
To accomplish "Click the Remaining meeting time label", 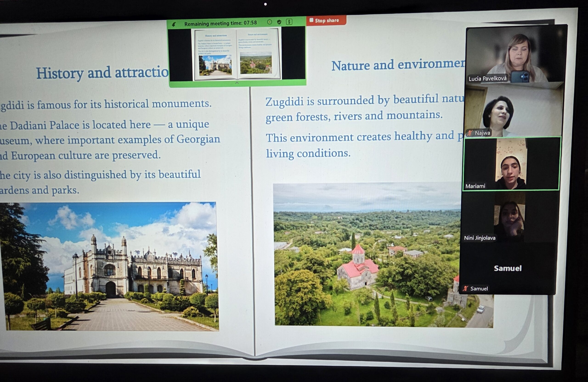I will (220, 23).
